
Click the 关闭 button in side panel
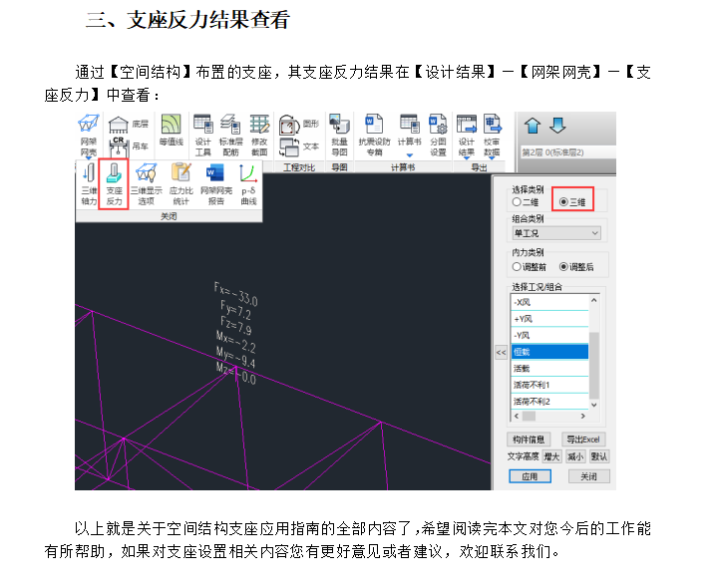click(588, 476)
